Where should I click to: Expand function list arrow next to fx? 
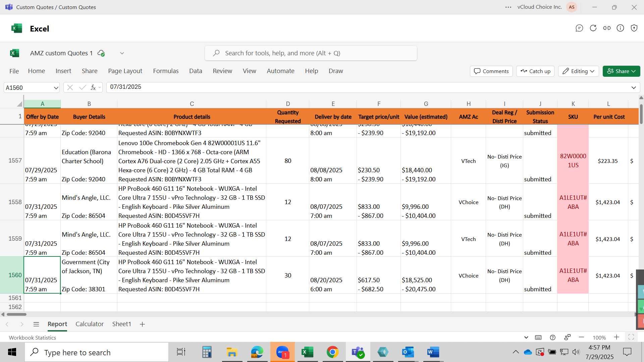tap(100, 88)
